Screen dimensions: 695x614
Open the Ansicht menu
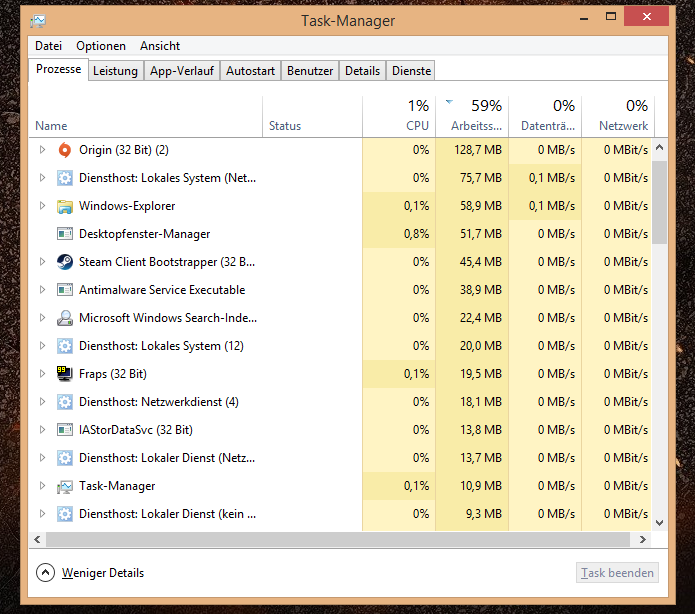[160, 46]
